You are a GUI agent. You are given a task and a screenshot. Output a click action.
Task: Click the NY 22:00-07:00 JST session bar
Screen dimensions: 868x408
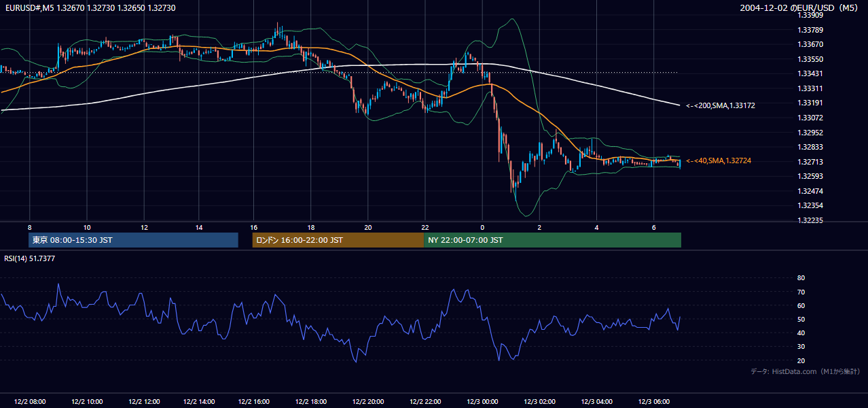coord(552,240)
